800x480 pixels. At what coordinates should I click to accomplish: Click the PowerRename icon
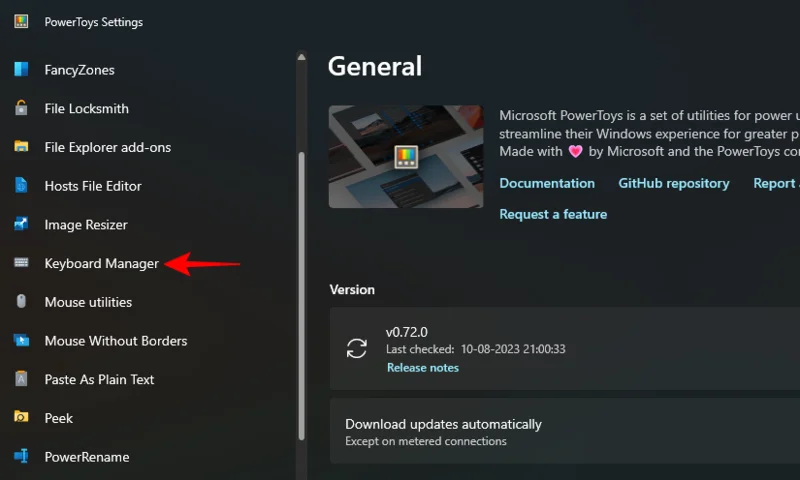tap(21, 456)
